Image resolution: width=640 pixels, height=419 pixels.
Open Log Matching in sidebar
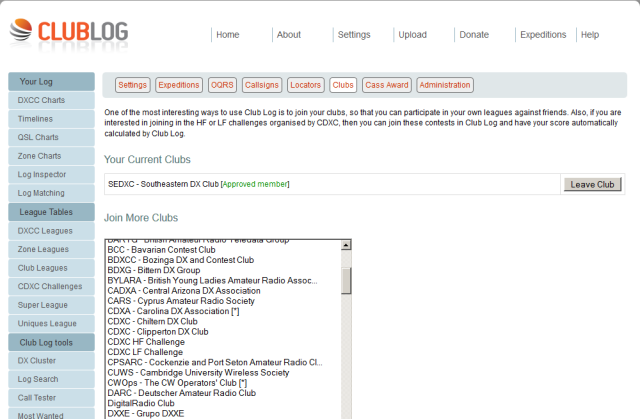(x=51, y=193)
